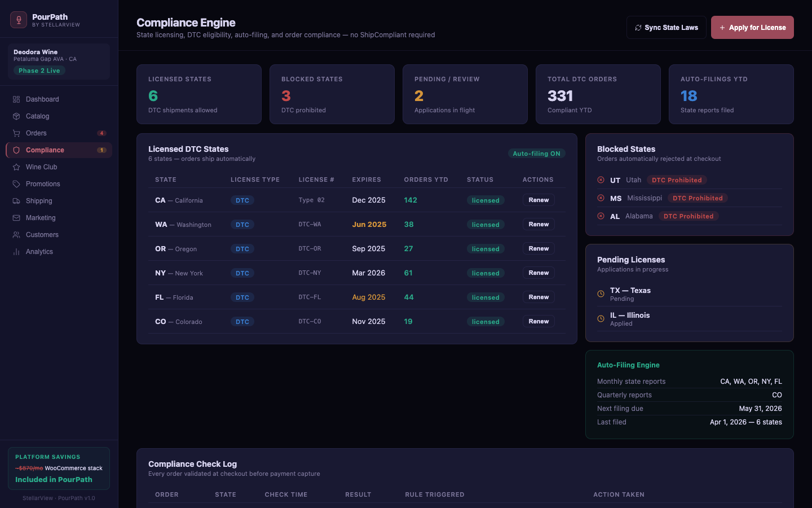Screen dimensions: 812x508
Task: Click the Dashboard grid icon in sidebar
Action: (x=16, y=99)
